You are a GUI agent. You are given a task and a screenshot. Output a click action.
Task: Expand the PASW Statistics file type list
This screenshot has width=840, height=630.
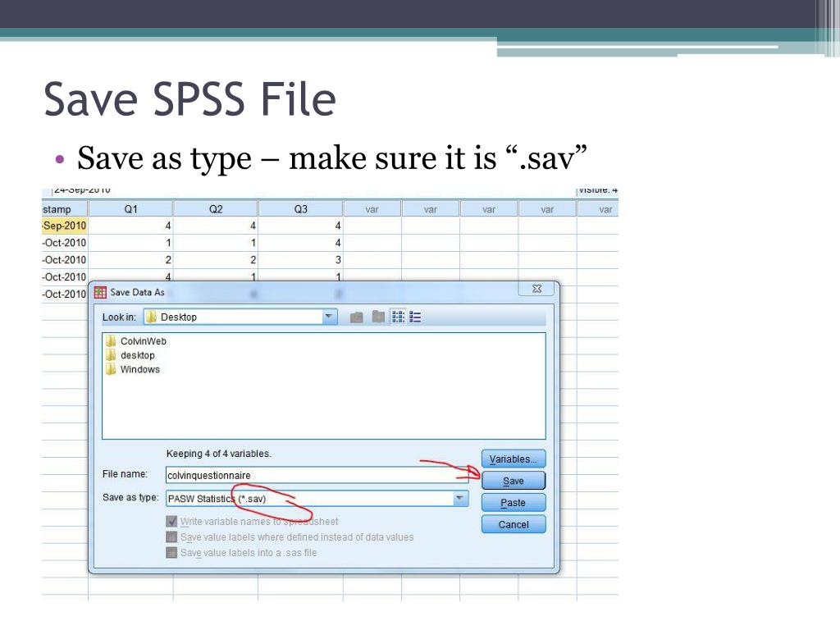[x=459, y=498]
